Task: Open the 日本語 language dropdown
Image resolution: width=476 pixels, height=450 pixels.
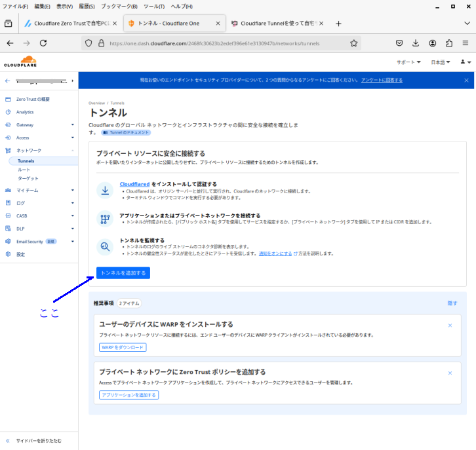Action: [x=441, y=62]
